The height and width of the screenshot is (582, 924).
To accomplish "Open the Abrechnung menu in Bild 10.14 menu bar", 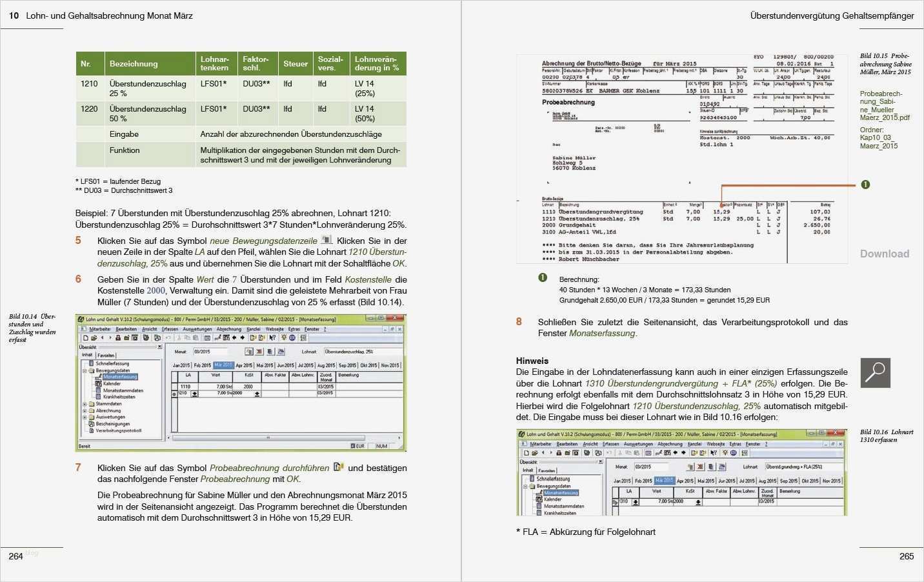I will click(229, 329).
